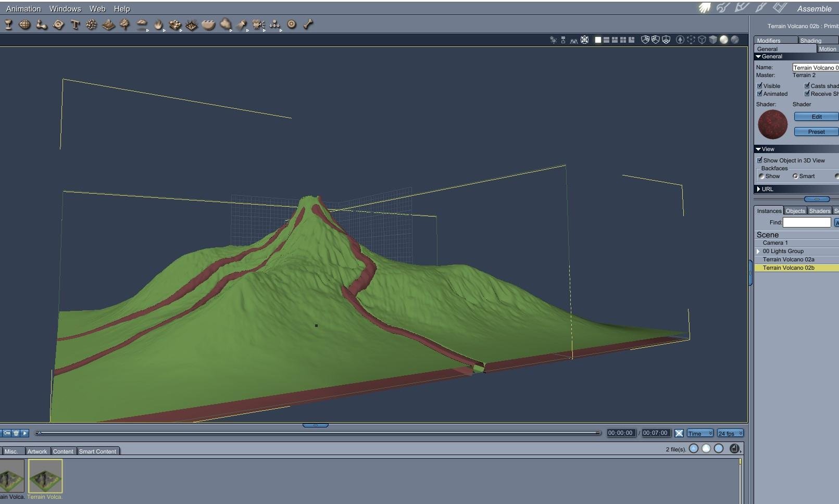Open the Web menu
Image resolution: width=839 pixels, height=504 pixels.
point(97,9)
